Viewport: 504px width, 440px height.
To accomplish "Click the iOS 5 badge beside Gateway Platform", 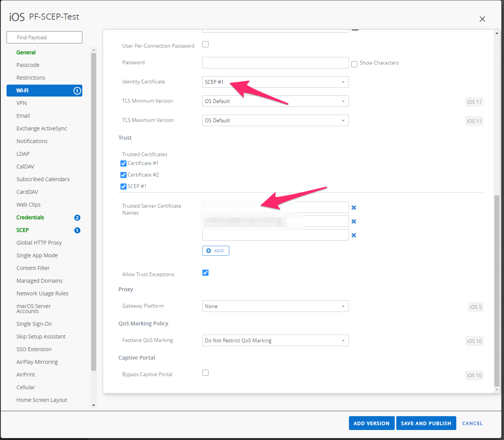I will coord(475,307).
